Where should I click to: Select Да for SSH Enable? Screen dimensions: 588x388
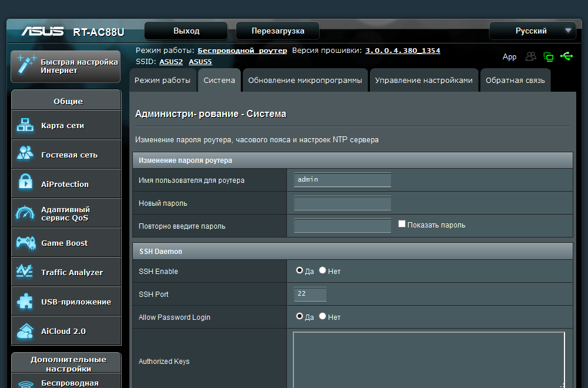click(299, 270)
